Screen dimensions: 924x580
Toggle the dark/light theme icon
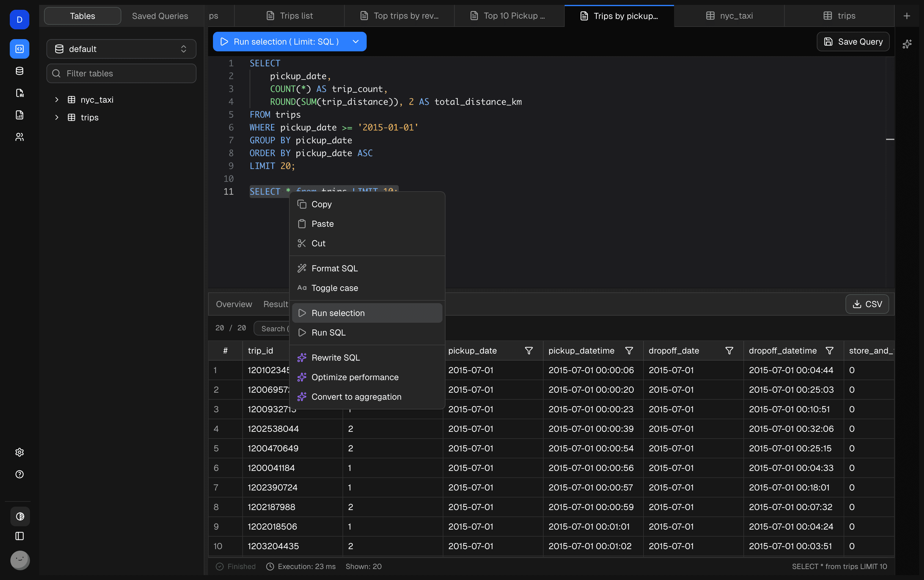click(x=20, y=516)
